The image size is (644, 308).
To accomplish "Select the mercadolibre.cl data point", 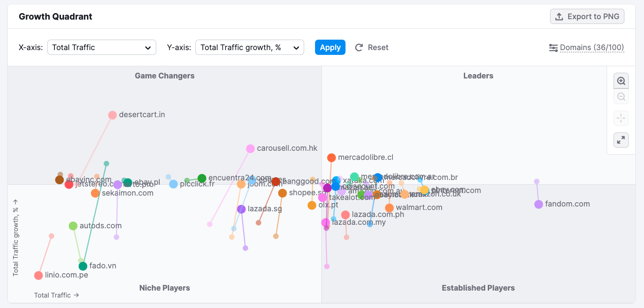I will pos(332,157).
